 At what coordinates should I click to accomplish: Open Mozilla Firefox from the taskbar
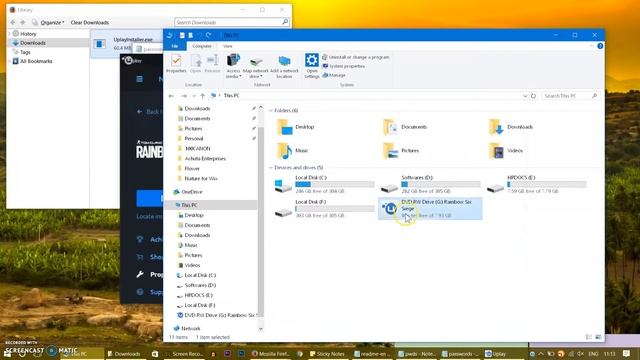271,354
